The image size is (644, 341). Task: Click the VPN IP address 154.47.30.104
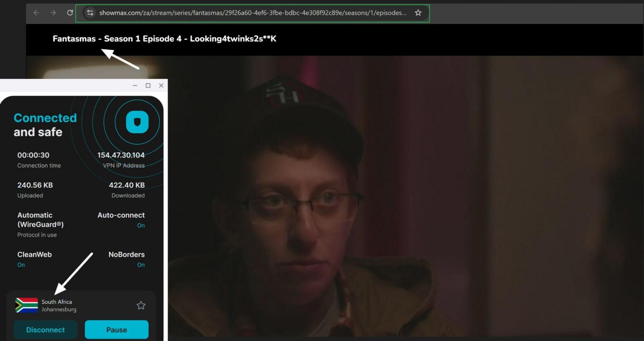(x=121, y=155)
